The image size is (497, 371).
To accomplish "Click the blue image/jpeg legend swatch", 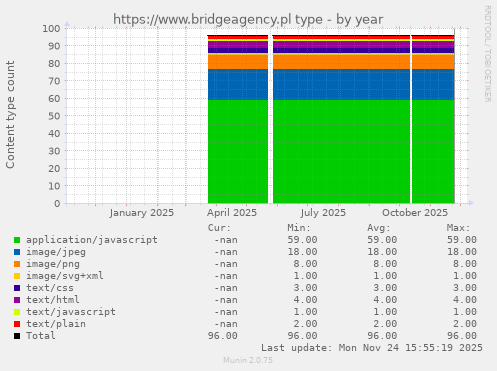I will 17,252.
